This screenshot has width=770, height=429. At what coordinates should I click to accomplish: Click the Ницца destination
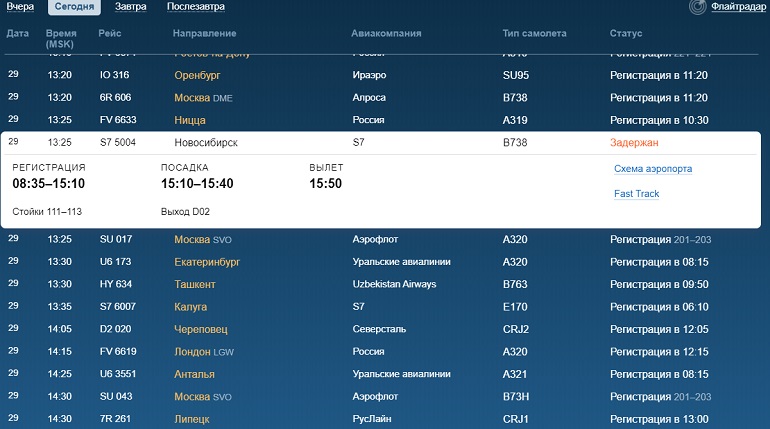click(190, 120)
